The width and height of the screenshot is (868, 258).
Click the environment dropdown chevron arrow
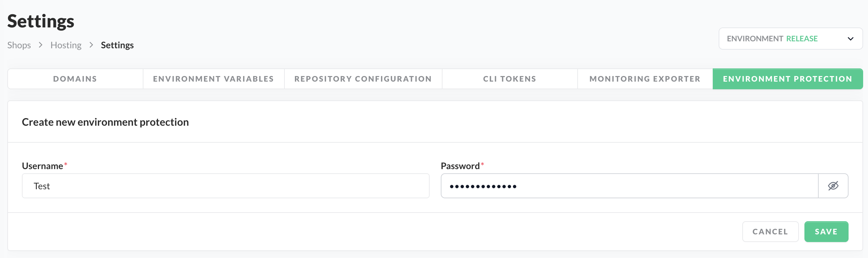[850, 39]
